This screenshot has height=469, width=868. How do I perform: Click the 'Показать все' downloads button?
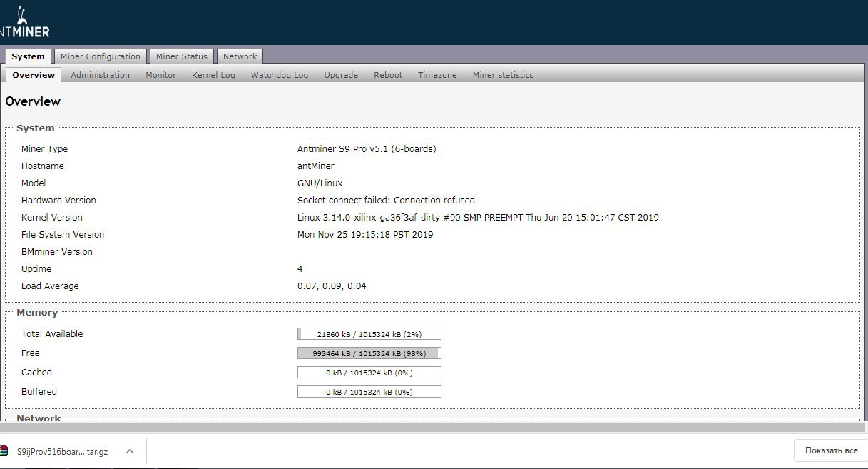pos(831,450)
